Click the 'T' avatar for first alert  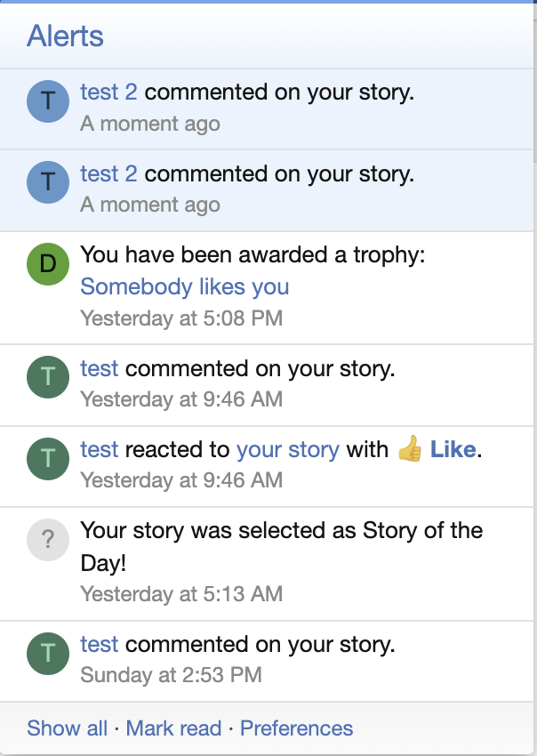coord(47,101)
